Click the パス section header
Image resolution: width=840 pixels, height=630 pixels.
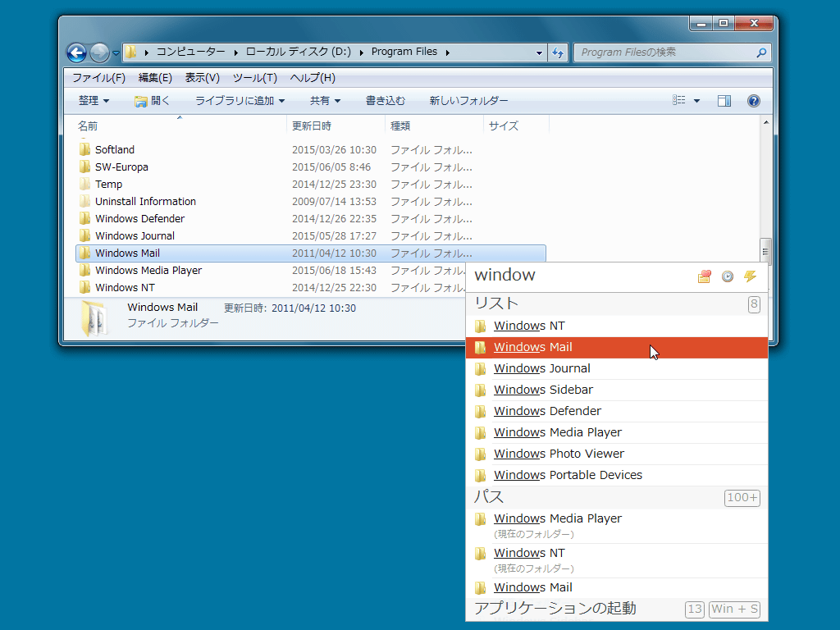coord(617,497)
